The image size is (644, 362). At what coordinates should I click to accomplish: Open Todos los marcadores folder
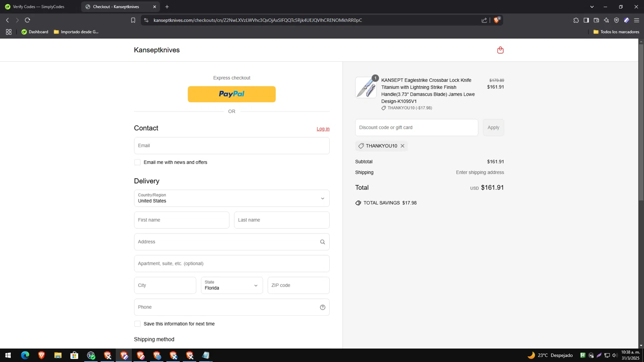click(616, 32)
